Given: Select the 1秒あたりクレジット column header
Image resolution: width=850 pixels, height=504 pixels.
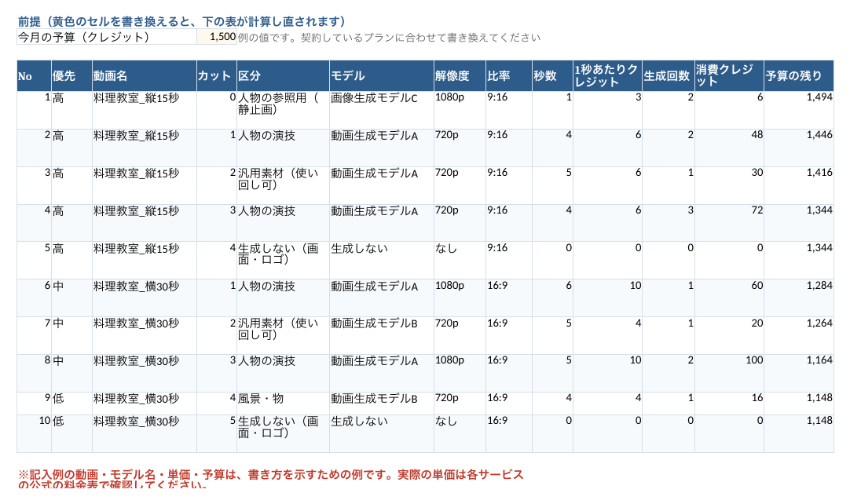Looking at the screenshot, I should [608, 76].
